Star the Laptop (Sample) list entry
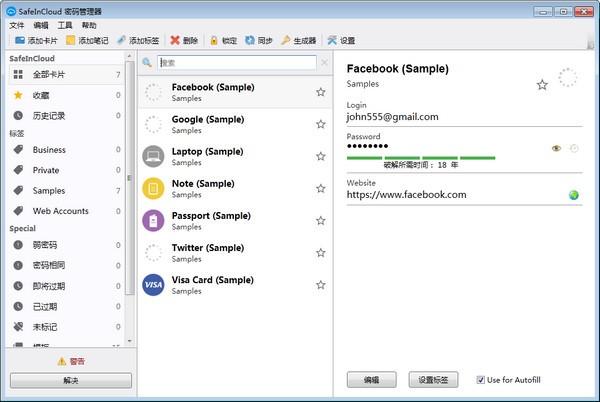The width and height of the screenshot is (600, 402). (x=321, y=156)
